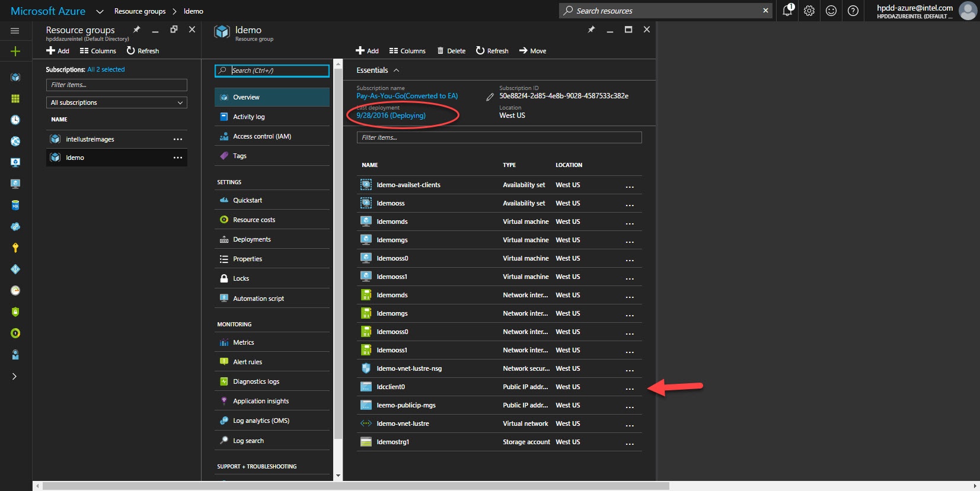Click the 9/28/2016 (Deploying) link
980x491 pixels.
click(x=391, y=115)
